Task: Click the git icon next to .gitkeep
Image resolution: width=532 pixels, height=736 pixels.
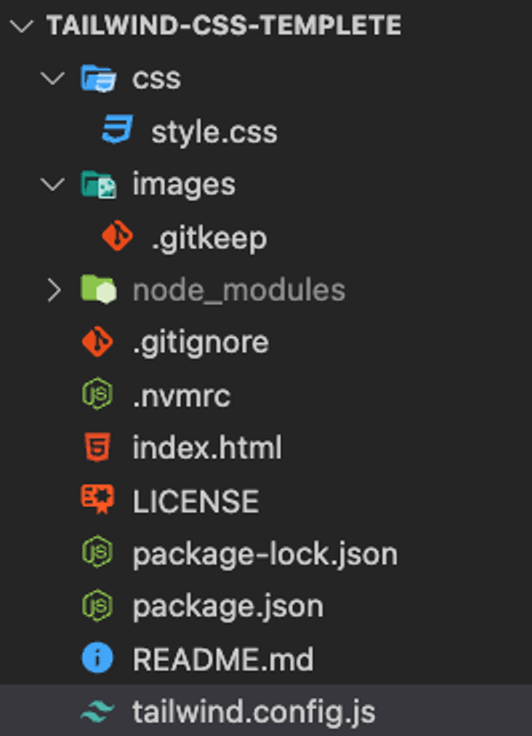Action: [117, 236]
